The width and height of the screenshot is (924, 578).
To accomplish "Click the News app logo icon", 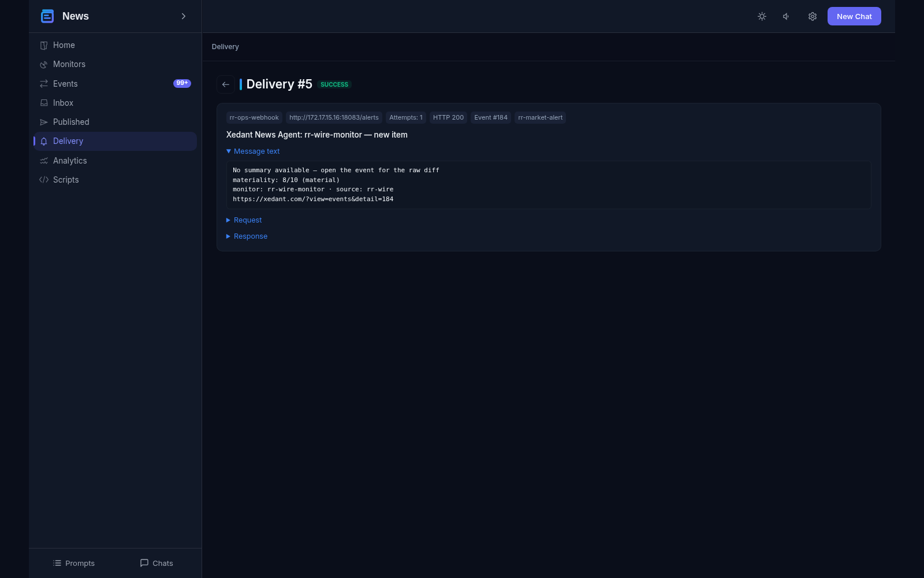I will (x=47, y=16).
